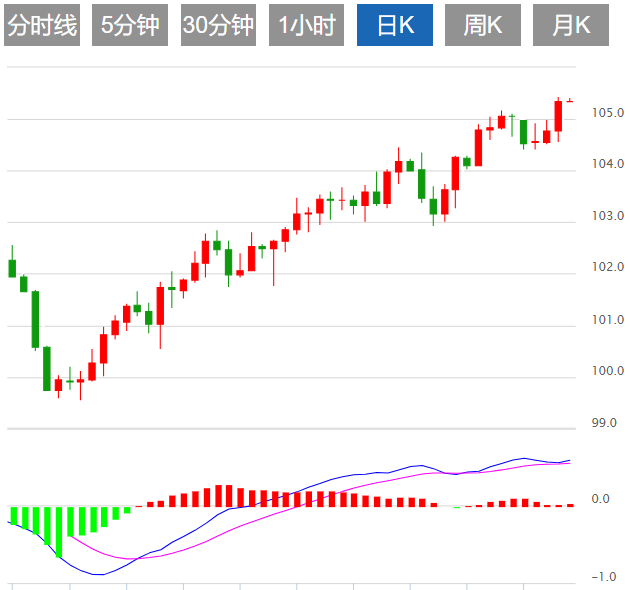Image resolution: width=630 pixels, height=590 pixels.
Task: Open the 30分钟 chart tab
Action: coord(218,25)
